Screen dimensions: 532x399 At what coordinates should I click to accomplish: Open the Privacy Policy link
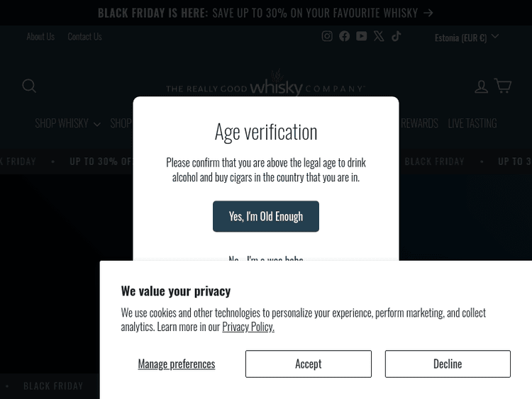pyautogui.click(x=248, y=327)
